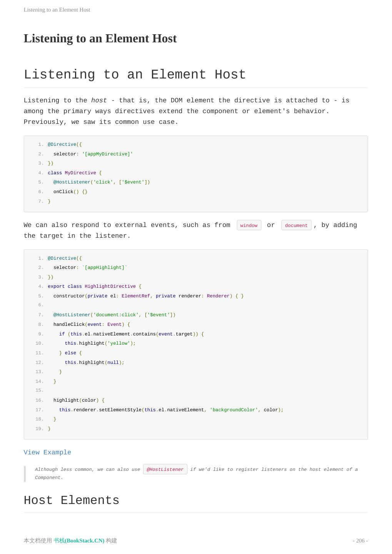The width and height of the screenshot is (392, 554).
Task: Click the @HostListener('click') line in first code block
Action: [102, 182]
